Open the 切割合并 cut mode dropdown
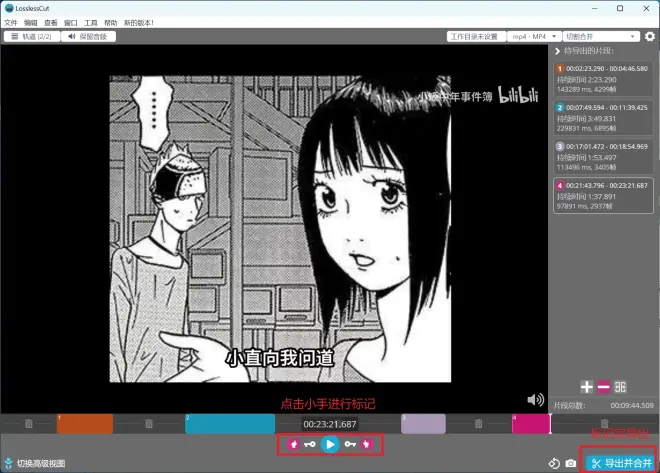This screenshot has width=660, height=473. point(601,37)
